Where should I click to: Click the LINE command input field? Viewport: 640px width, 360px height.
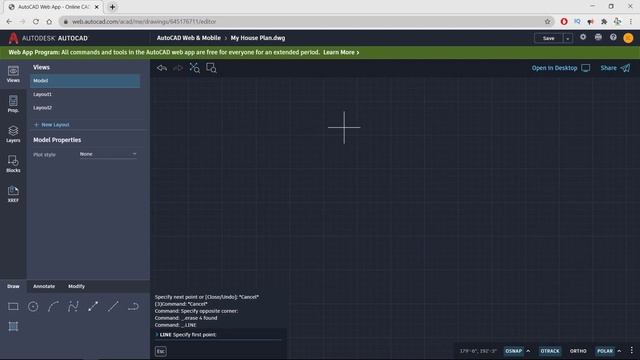point(218,335)
